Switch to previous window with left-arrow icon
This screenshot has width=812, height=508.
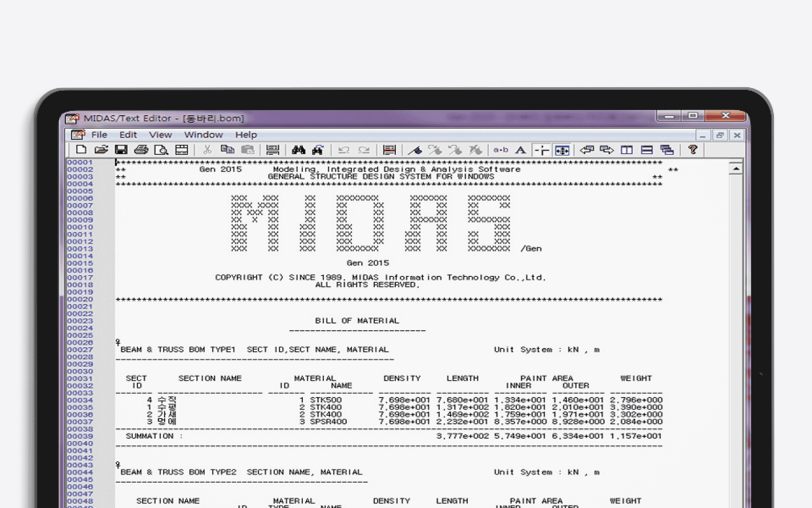[x=587, y=150]
